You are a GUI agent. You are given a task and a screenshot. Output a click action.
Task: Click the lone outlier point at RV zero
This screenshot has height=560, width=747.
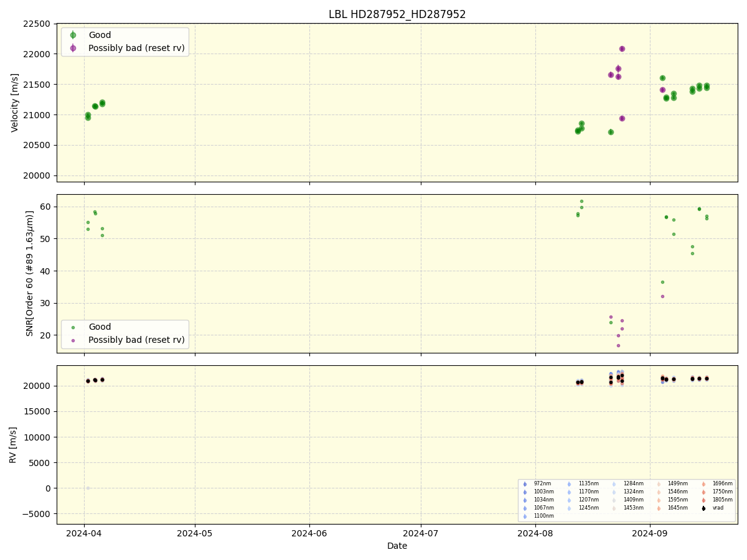tap(88, 488)
